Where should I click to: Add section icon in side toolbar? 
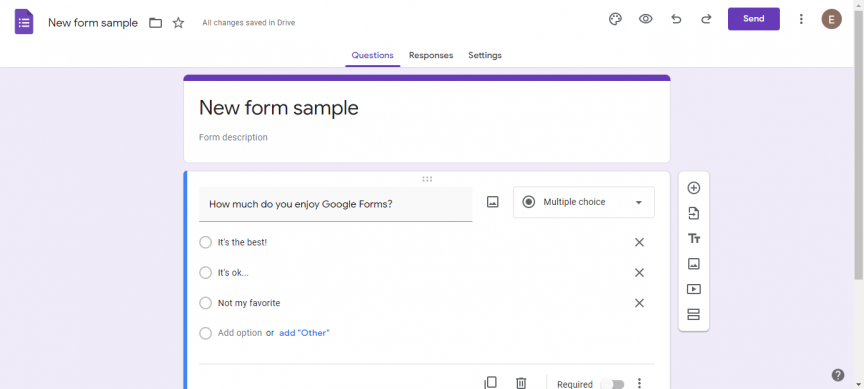(694, 314)
